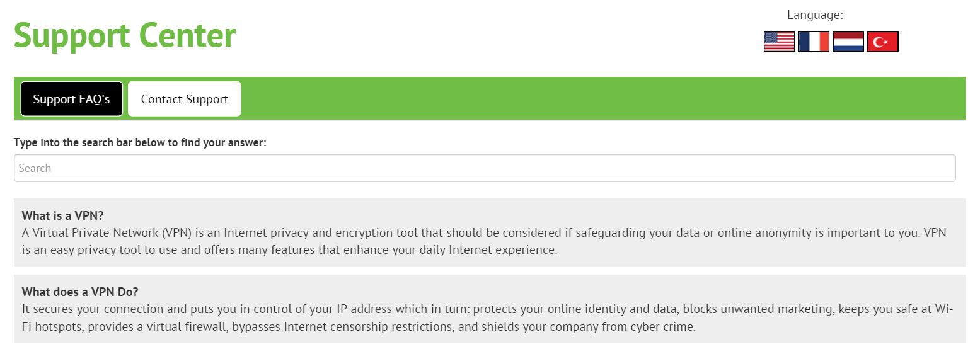This screenshot has height=344, width=980.
Task: Click the "Search" placeholder text
Action: coord(35,168)
